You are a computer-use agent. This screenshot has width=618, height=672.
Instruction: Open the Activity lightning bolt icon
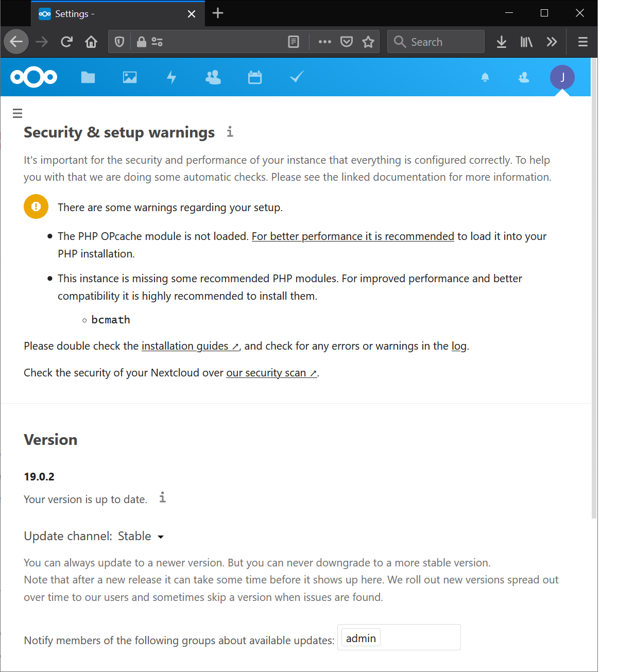click(x=171, y=77)
